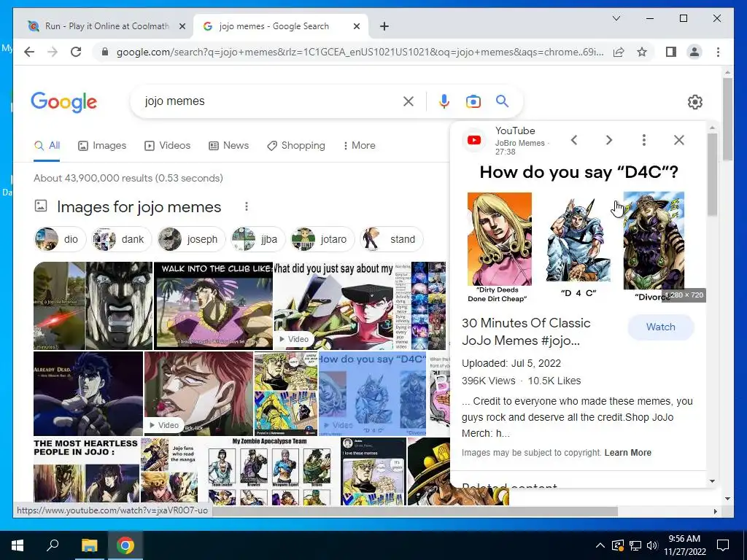Open network icon in system tray
The height and width of the screenshot is (560, 747).
pyautogui.click(x=635, y=545)
